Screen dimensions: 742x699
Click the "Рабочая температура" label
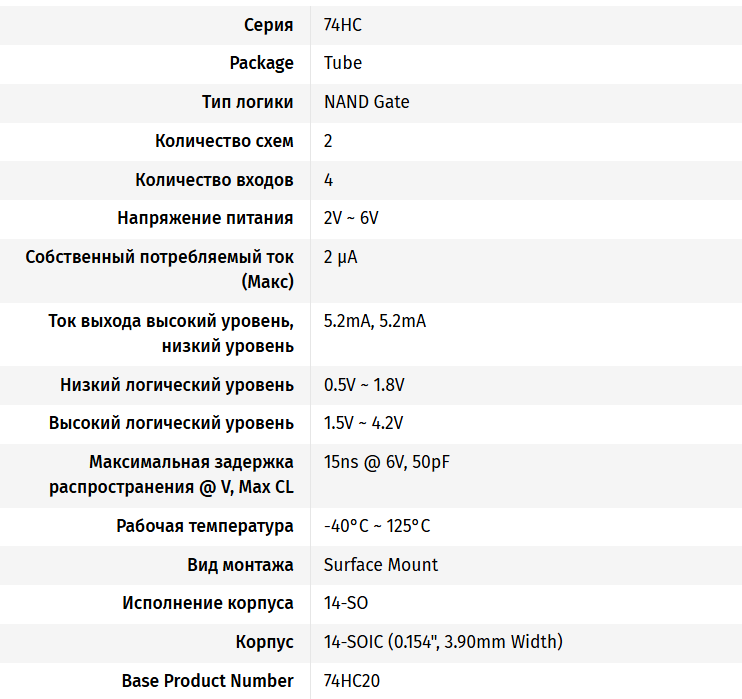[x=205, y=526]
